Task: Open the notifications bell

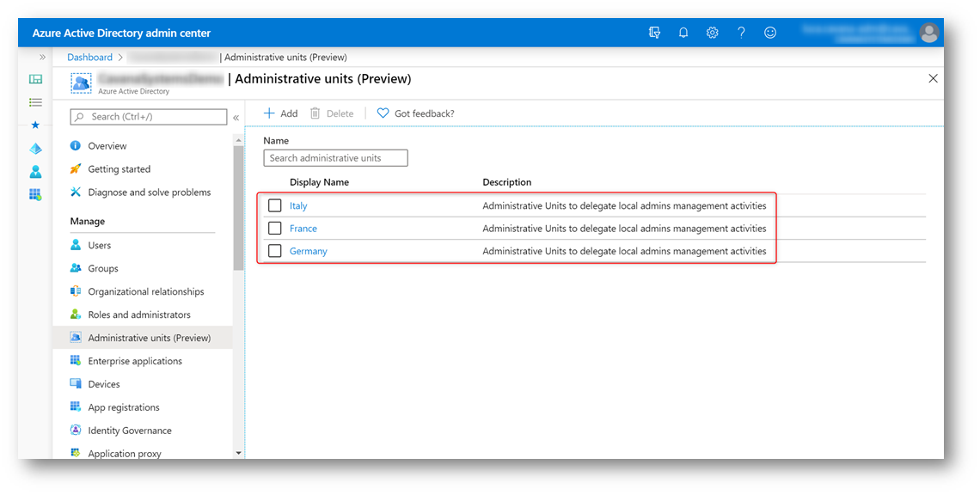Action: [x=683, y=33]
